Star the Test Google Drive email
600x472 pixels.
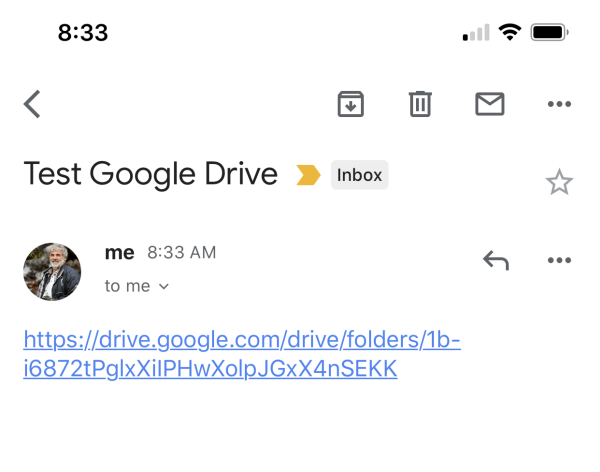coord(558,182)
